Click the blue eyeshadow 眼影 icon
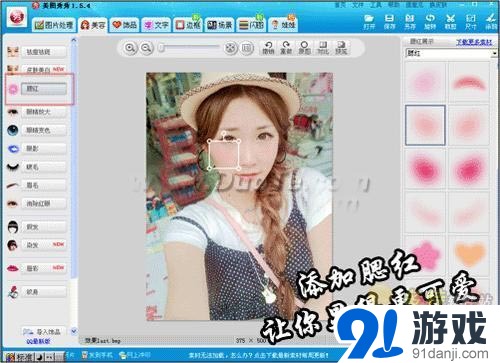Screen dimensions: 500x363 13,149
